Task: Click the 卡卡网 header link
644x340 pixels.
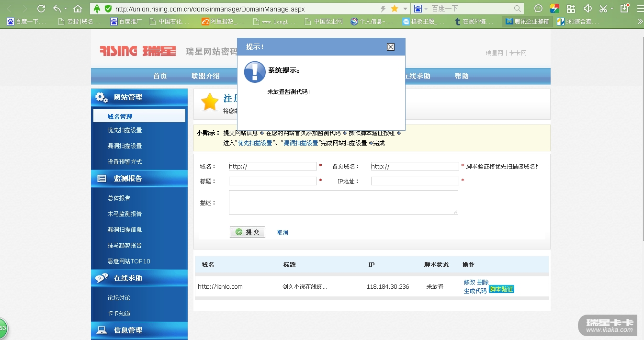Action: point(518,53)
